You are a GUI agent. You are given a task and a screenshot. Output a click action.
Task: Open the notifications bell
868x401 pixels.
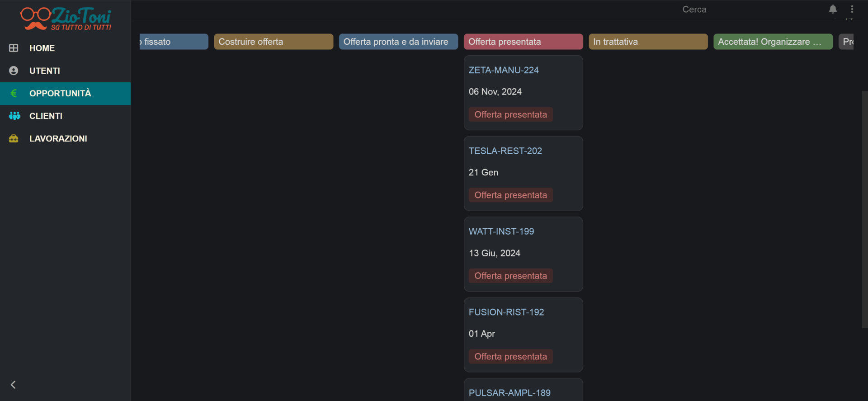coord(833,9)
